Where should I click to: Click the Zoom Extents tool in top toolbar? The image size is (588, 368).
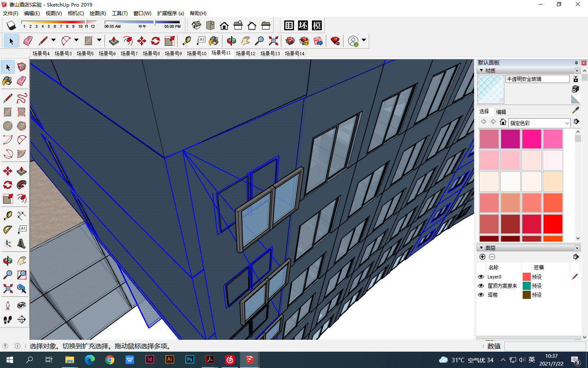coord(273,41)
